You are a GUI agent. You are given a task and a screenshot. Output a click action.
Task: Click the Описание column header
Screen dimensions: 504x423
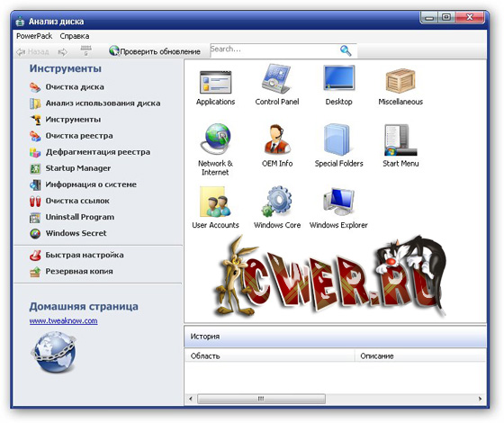(420, 355)
